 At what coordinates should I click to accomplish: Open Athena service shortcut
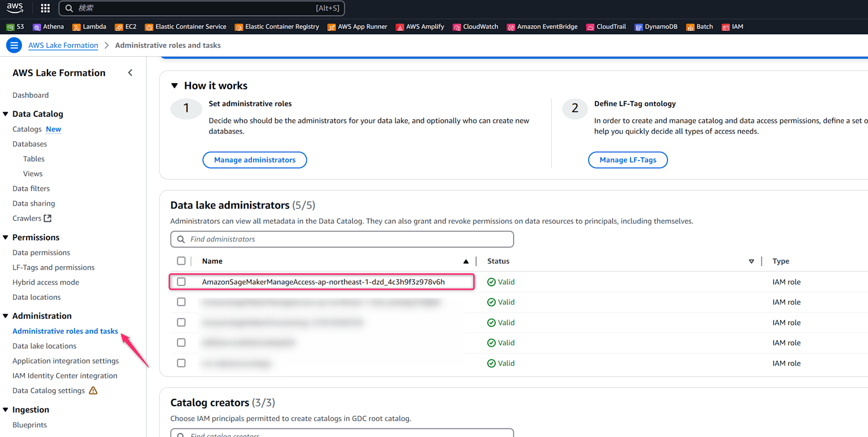click(x=49, y=27)
